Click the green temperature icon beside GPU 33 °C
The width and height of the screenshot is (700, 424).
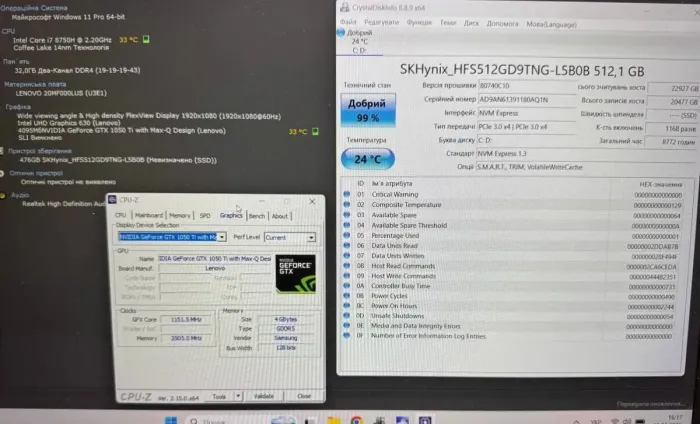click(x=315, y=131)
